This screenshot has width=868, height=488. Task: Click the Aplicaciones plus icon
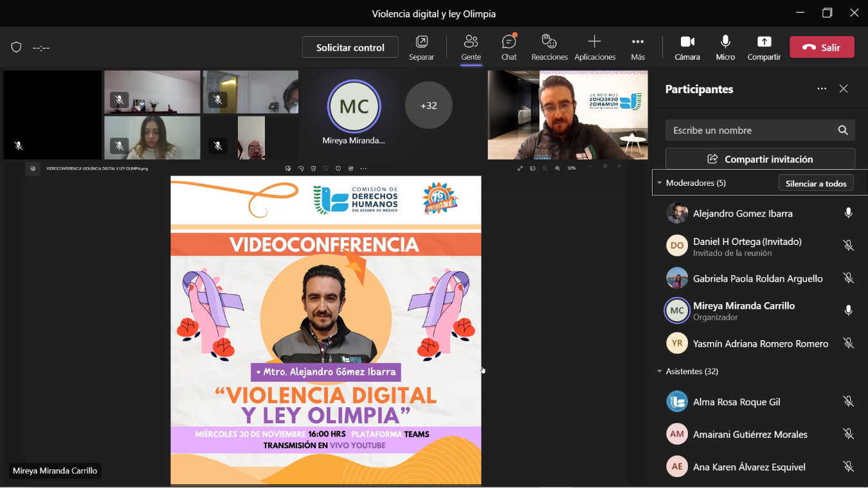595,42
